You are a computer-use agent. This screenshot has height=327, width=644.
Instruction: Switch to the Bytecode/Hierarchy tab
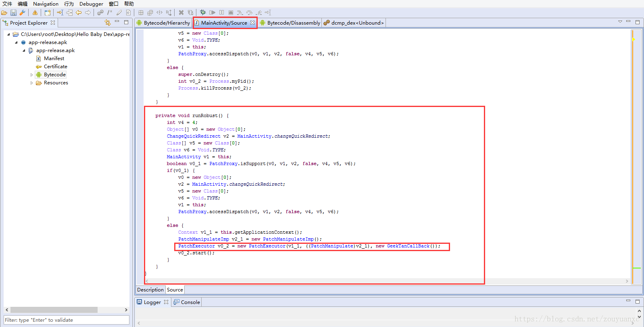(x=163, y=23)
